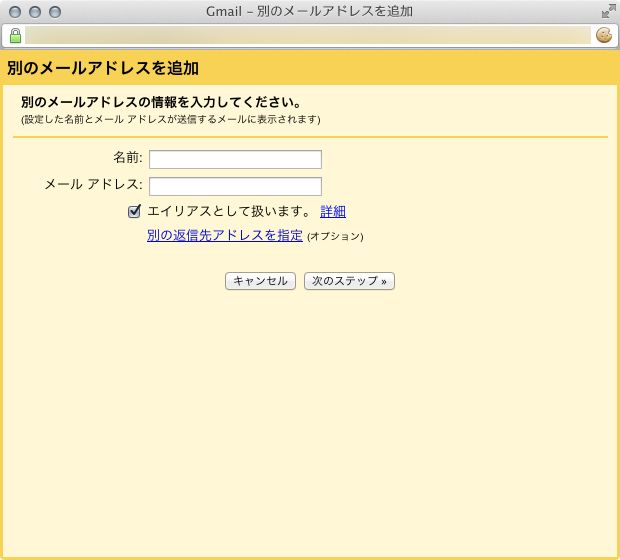Click the zoom window button in the title bar
Image resolution: width=620 pixels, height=560 pixels.
coord(55,12)
